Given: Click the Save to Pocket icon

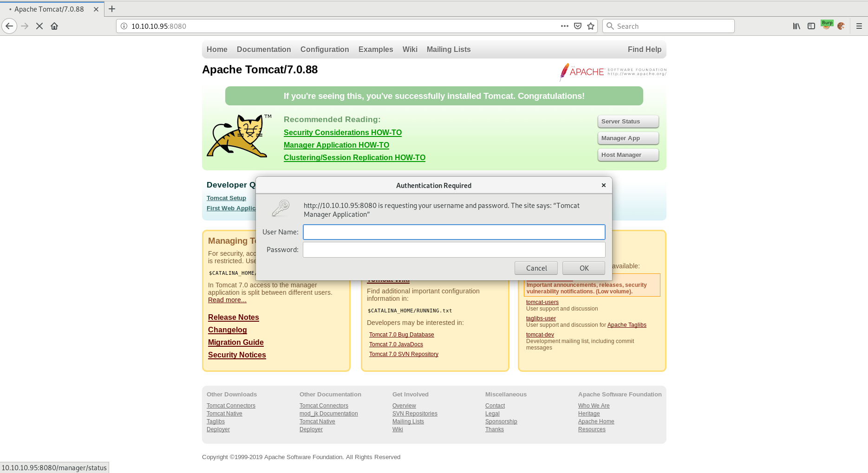Looking at the screenshot, I should 578,26.
